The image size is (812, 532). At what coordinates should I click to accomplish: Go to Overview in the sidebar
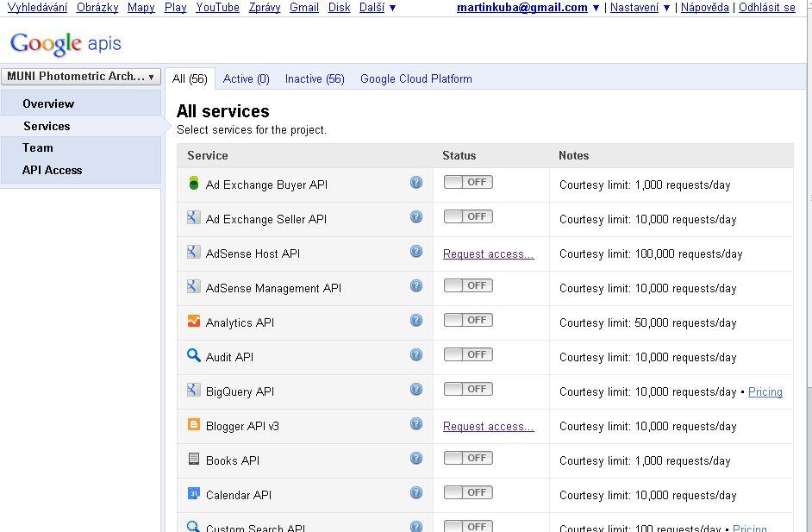point(48,103)
